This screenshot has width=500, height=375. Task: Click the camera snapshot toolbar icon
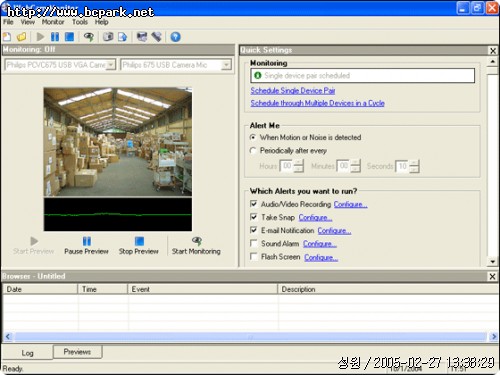108,37
